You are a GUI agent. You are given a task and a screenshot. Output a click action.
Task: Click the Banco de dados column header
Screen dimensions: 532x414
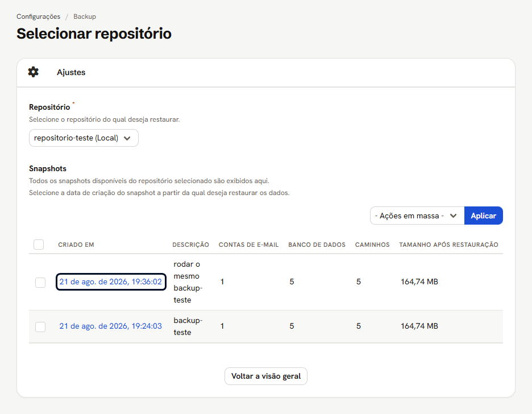[317, 245]
